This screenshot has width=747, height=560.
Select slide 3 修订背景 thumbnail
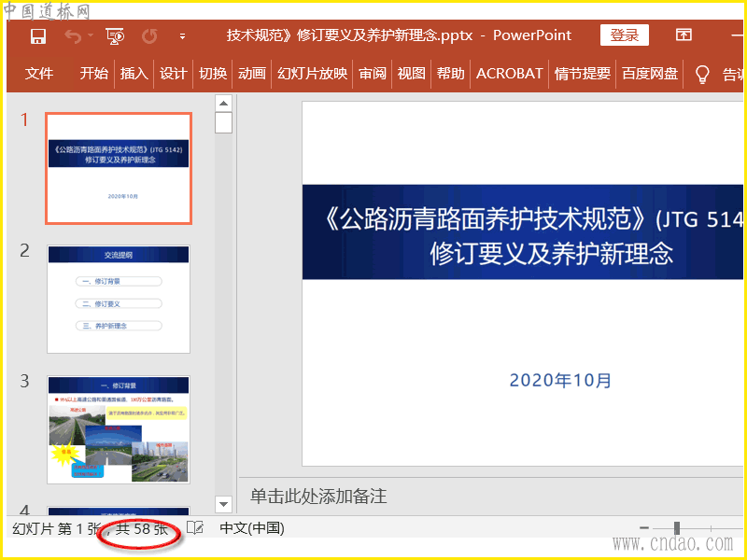[119, 429]
